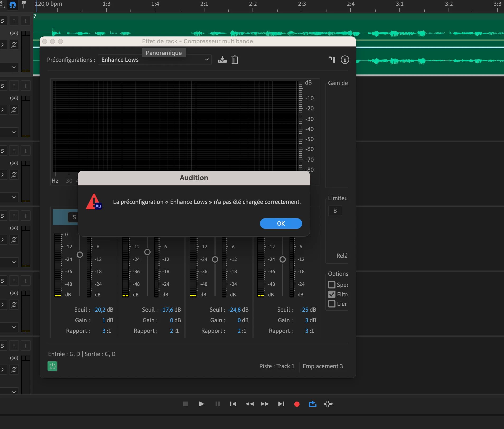Screen dimensions: 504x429
Task: Click threshold slider handle for the -25 dB band
Action: (x=283, y=259)
